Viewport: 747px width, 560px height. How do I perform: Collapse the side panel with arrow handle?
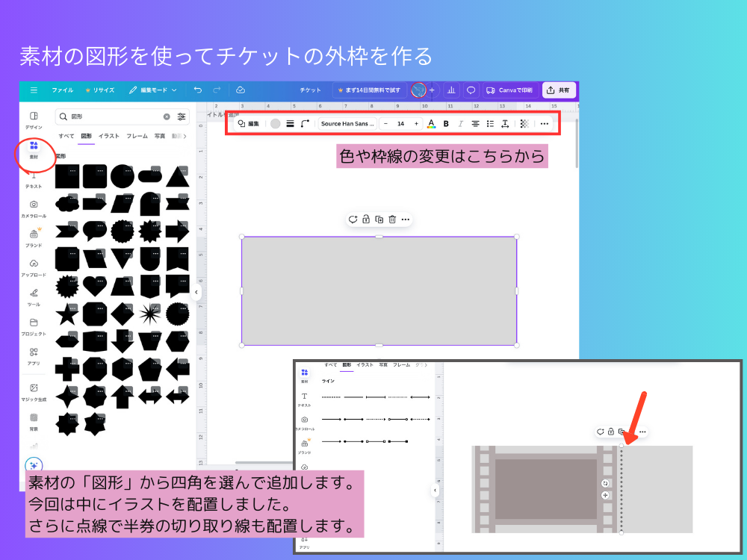pos(196,292)
